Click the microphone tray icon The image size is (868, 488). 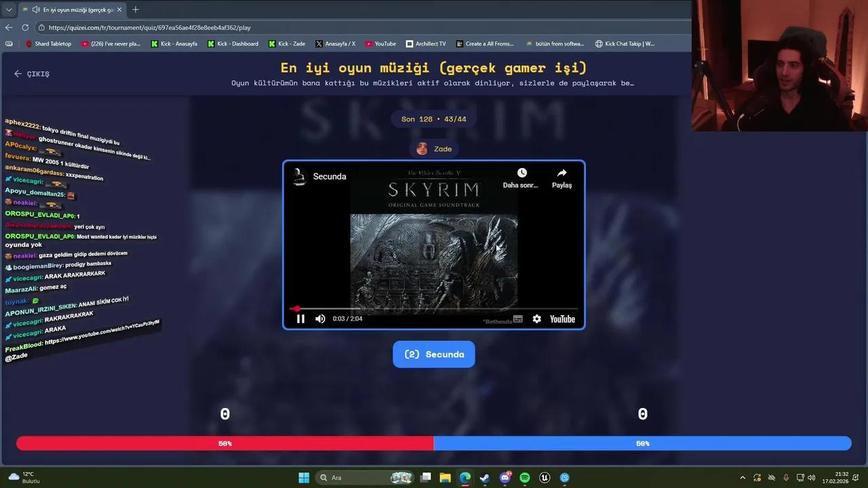(786, 478)
